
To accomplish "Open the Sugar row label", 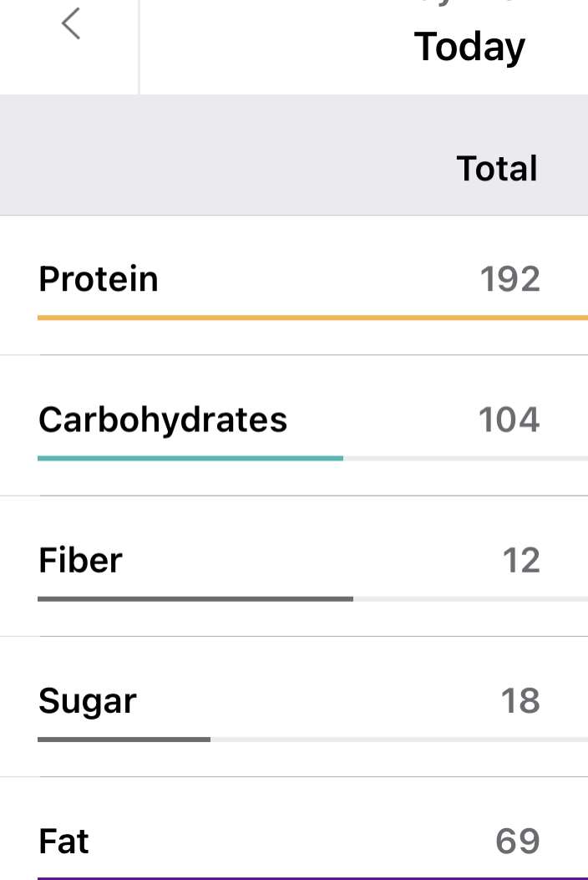I will pos(88,701).
